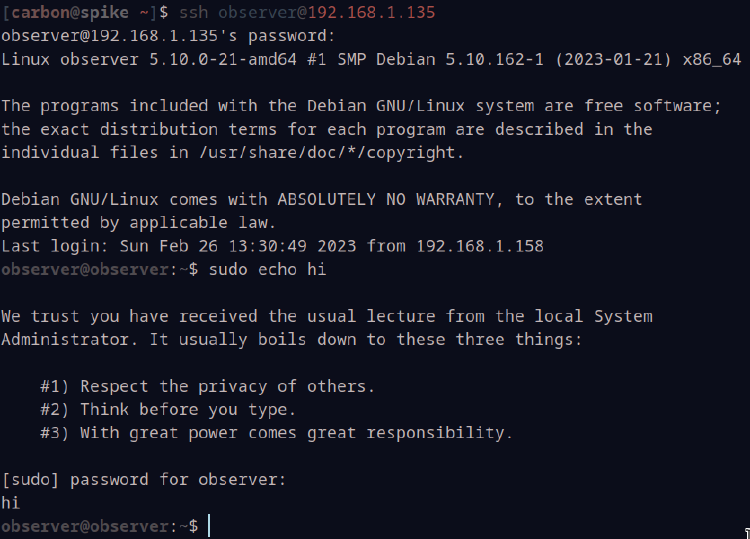This screenshot has height=539, width=750.
Task: Click the 'ABSOLUTELY NO WARRANTY' text
Action: 386,199
